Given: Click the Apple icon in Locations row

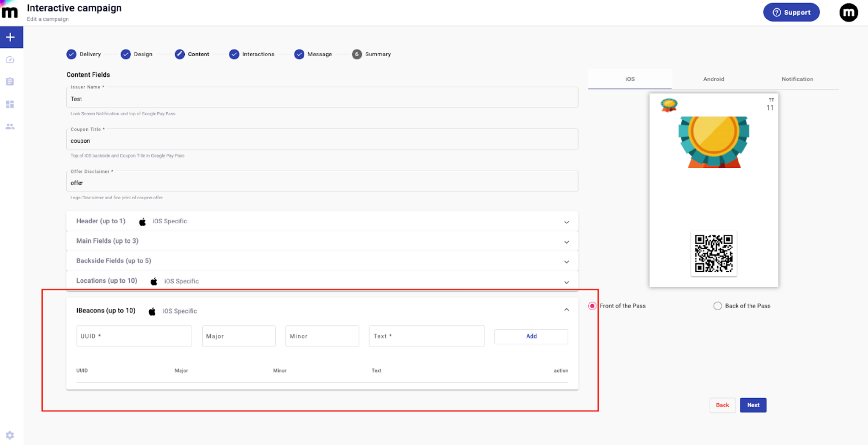Looking at the screenshot, I should pyautogui.click(x=154, y=282).
